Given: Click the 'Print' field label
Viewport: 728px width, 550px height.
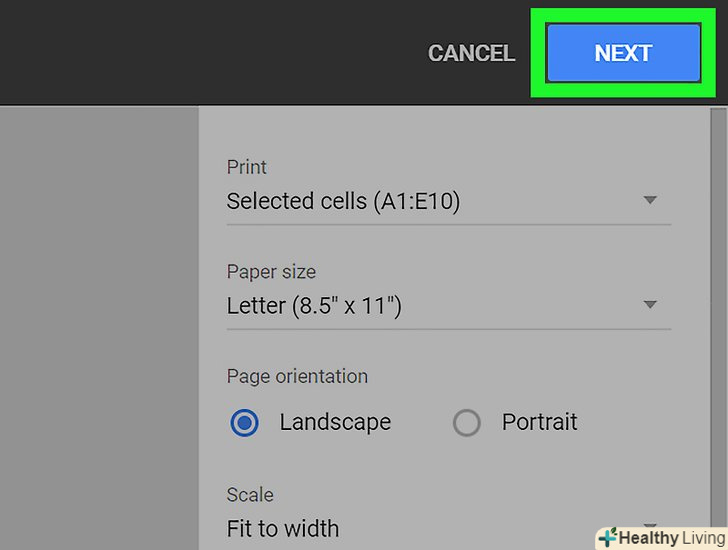Looking at the screenshot, I should [247, 167].
